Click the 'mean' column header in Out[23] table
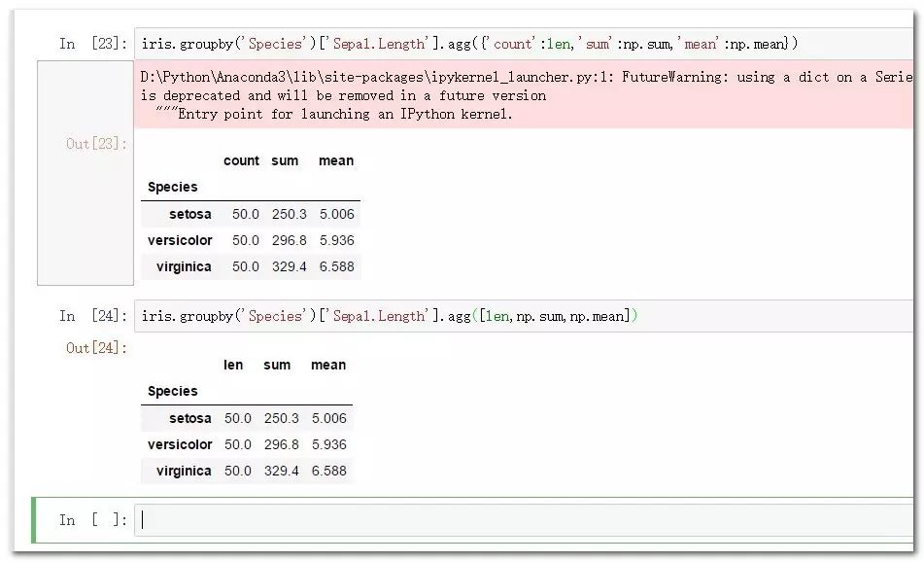Image resolution: width=924 pixels, height=562 pixels. click(336, 160)
